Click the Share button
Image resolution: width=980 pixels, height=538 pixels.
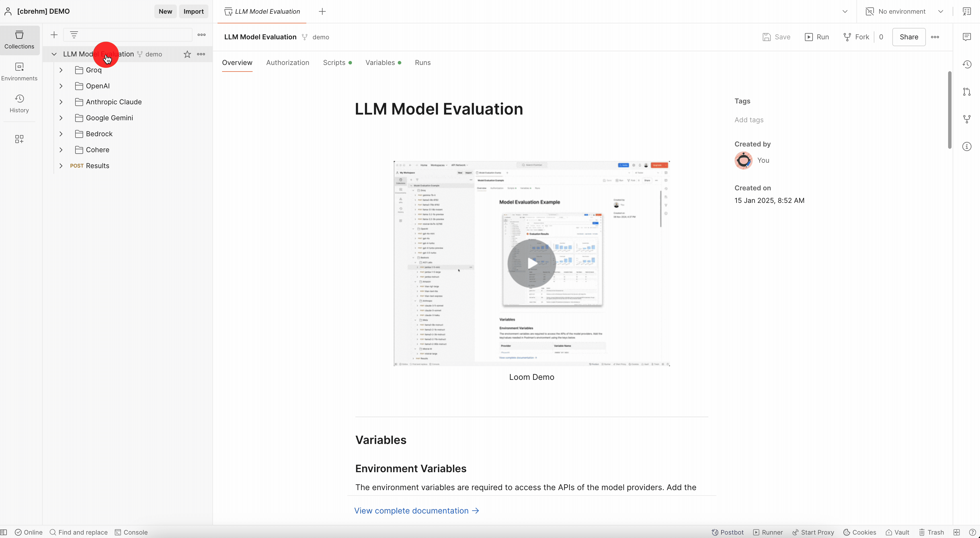click(909, 37)
